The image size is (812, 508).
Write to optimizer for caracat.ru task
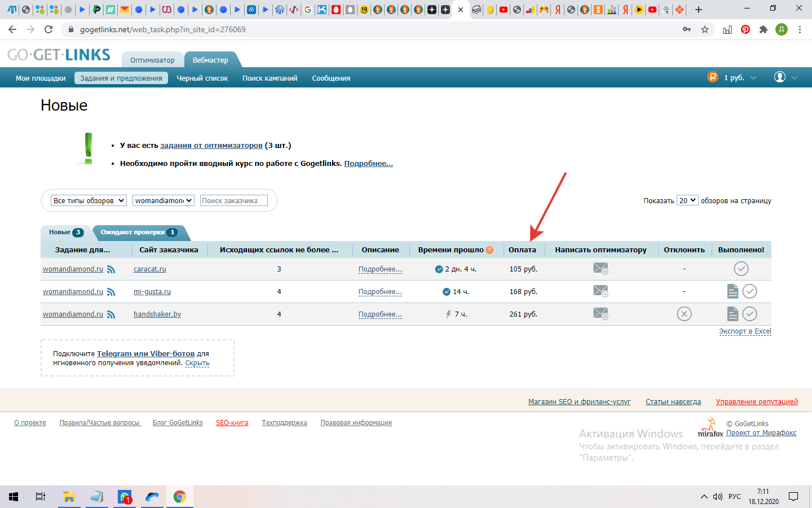pos(601,269)
